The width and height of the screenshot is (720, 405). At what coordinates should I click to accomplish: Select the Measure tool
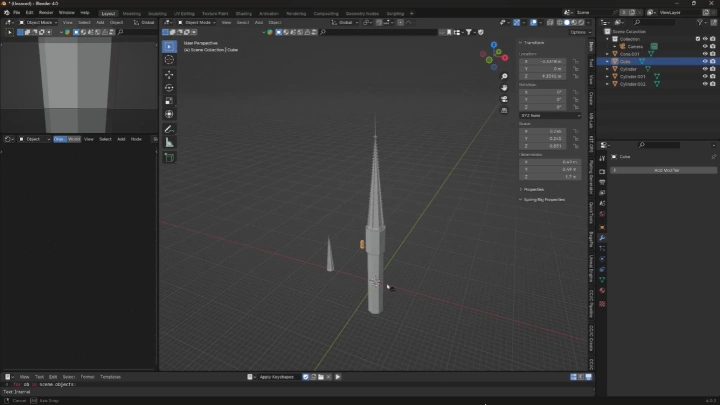pos(169,143)
